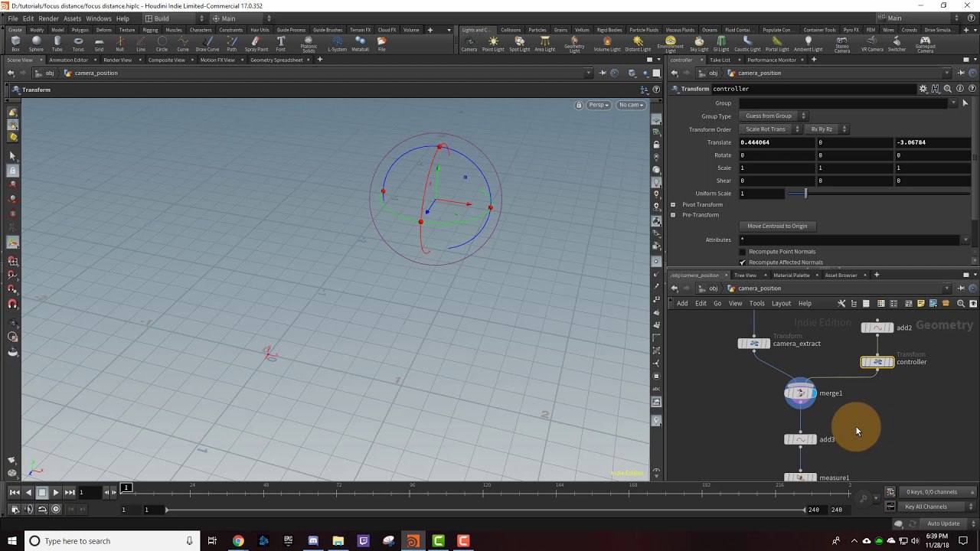
Task: Click the Windows search box
Action: (x=111, y=541)
